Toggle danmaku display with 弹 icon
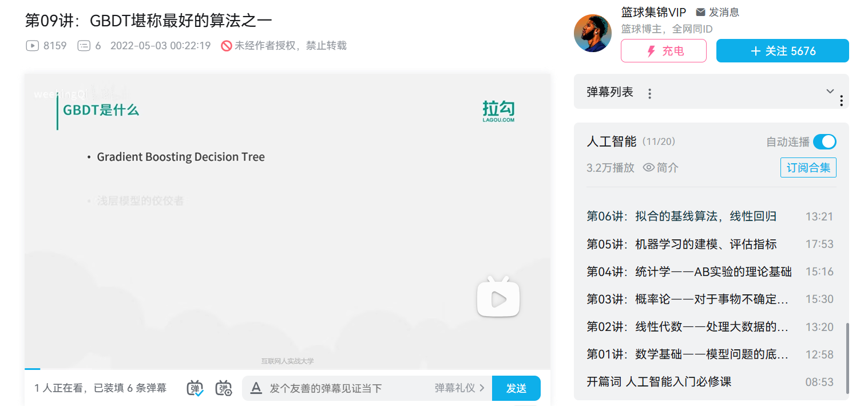Image resolution: width=868 pixels, height=406 pixels. (x=195, y=388)
